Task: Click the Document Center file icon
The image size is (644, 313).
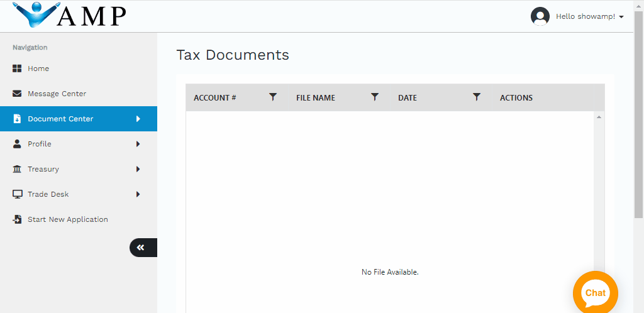Action: tap(17, 119)
